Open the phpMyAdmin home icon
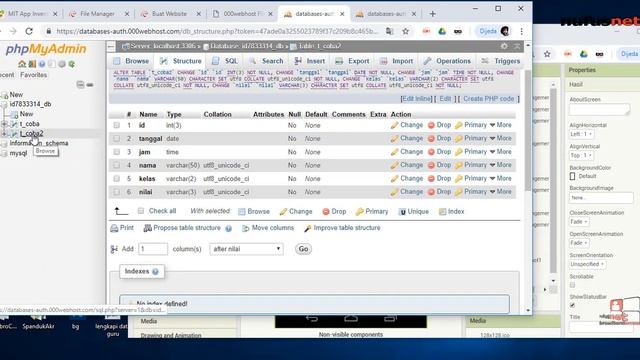Viewport: 640px width, 360px height. tap(22, 64)
